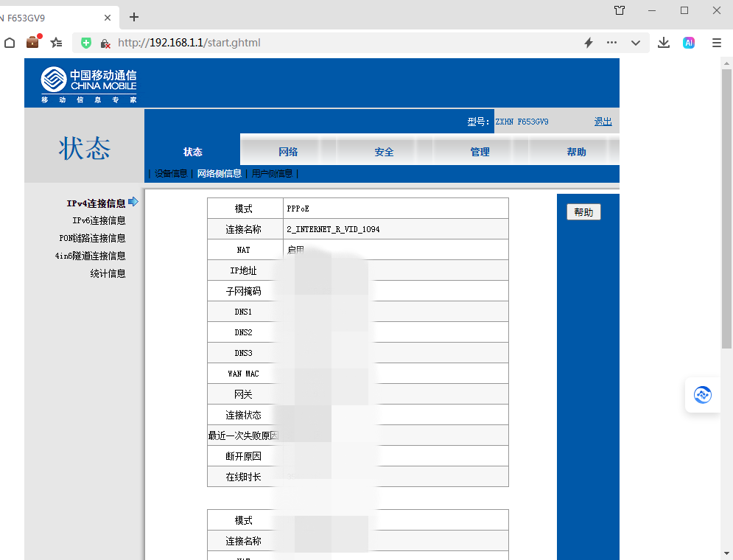This screenshot has width=733, height=560.
Task: Click the 退出 logout link
Action: pyautogui.click(x=603, y=122)
